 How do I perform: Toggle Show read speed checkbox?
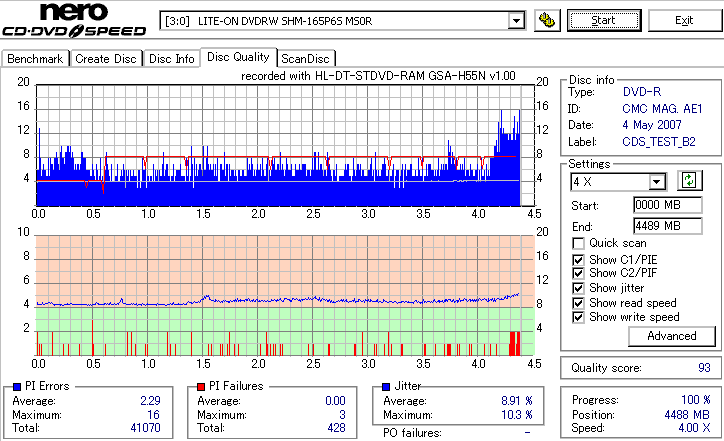click(x=578, y=303)
